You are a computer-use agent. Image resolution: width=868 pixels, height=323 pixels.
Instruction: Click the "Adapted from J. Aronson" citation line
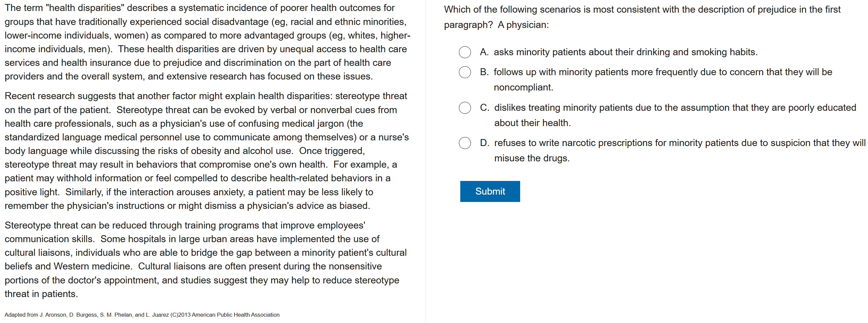(x=142, y=315)
